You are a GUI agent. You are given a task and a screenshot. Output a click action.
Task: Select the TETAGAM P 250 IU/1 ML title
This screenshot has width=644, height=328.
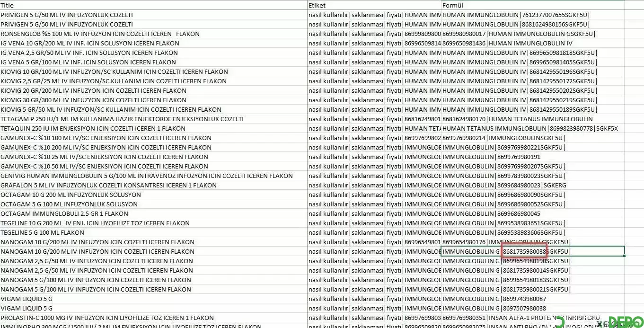[153, 119]
